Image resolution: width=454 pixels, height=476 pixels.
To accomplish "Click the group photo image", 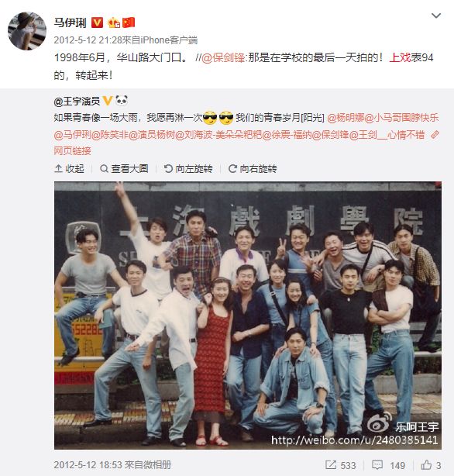I will click(248, 316).
